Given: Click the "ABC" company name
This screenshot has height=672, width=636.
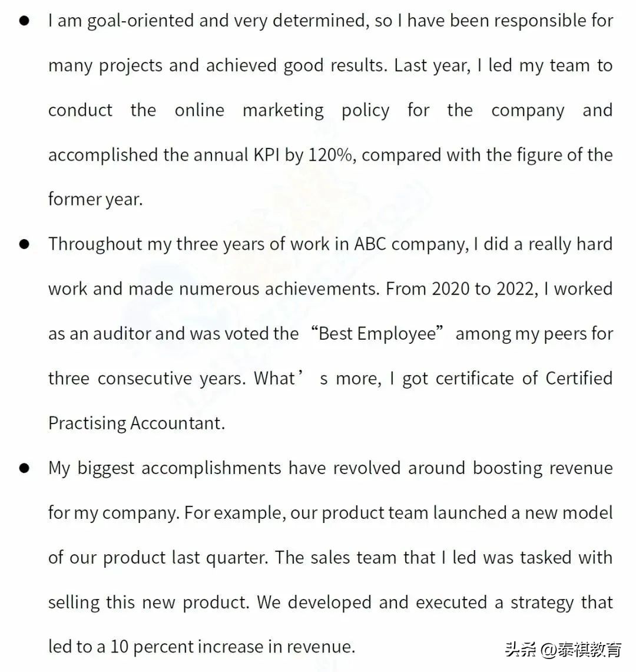Looking at the screenshot, I should pos(370,244).
